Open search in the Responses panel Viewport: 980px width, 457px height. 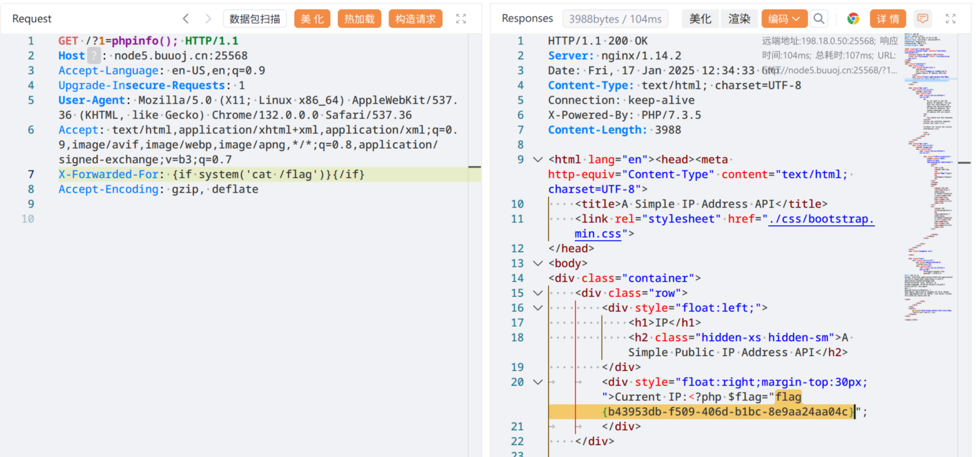pos(819,19)
